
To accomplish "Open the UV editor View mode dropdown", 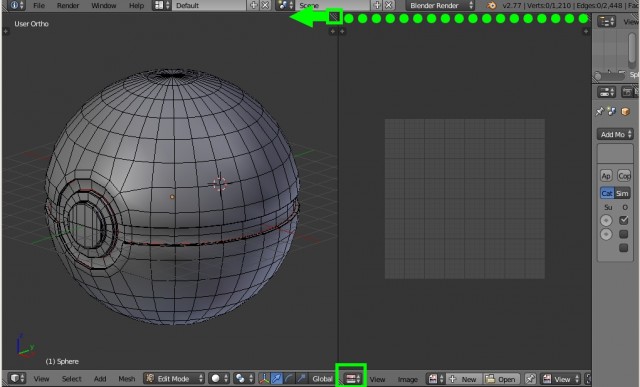I will (560, 379).
